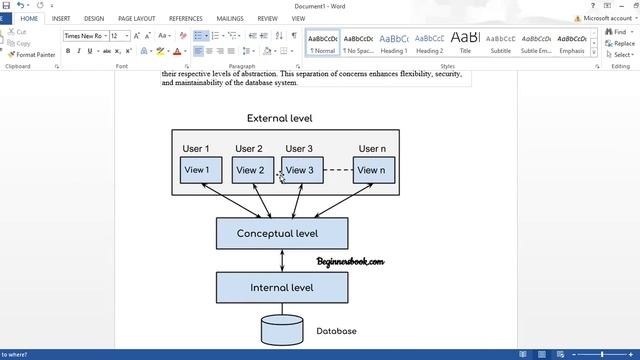This screenshot has width=640, height=360.
Task: Decrease paragraph indent
Action: [253, 36]
